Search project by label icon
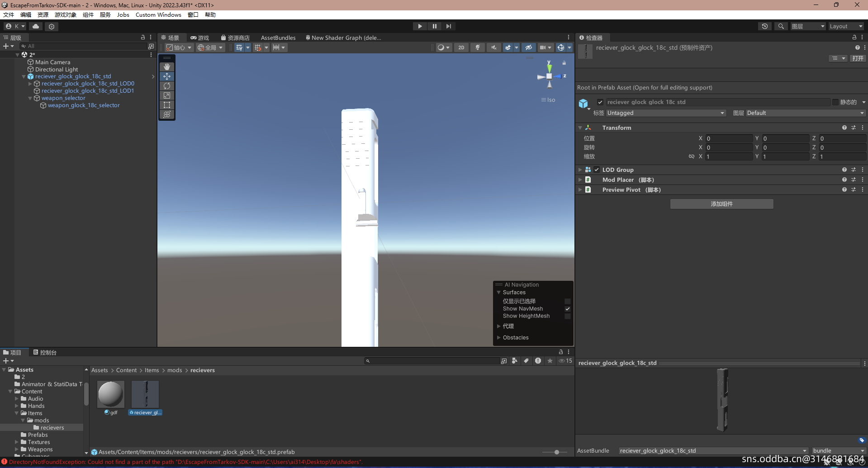The height and width of the screenshot is (468, 868). point(526,361)
